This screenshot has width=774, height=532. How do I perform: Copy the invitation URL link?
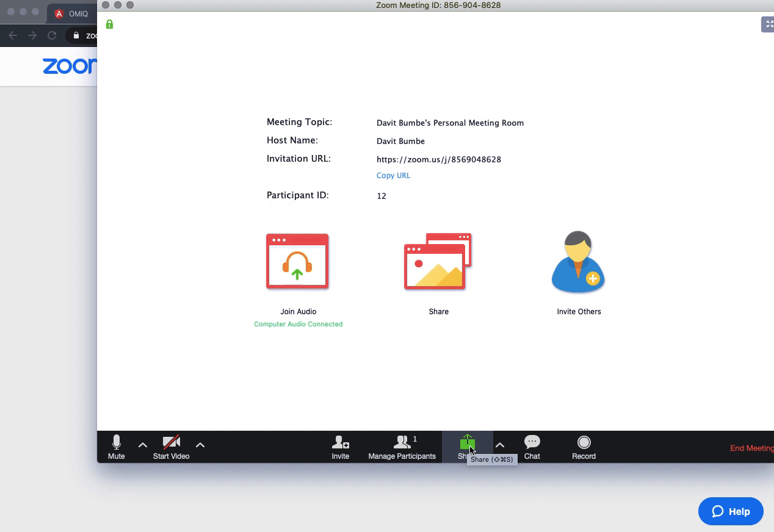pos(393,175)
